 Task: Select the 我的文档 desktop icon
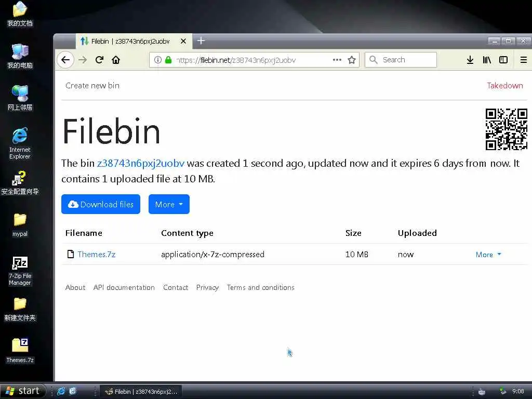[20, 14]
